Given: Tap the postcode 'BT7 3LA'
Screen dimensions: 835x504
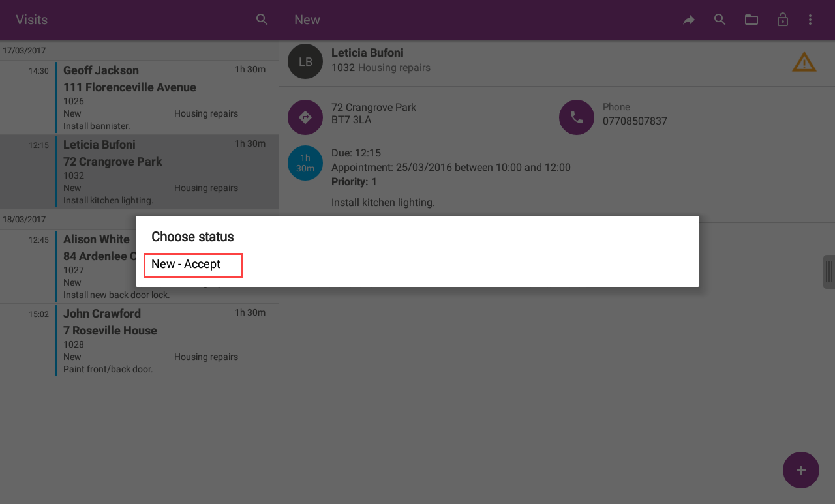Looking at the screenshot, I should [x=352, y=120].
